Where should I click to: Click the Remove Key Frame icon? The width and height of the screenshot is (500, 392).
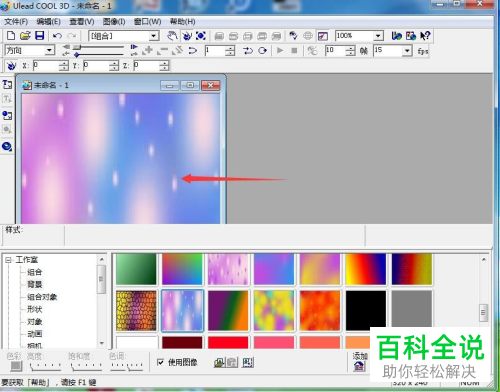tap(163, 51)
